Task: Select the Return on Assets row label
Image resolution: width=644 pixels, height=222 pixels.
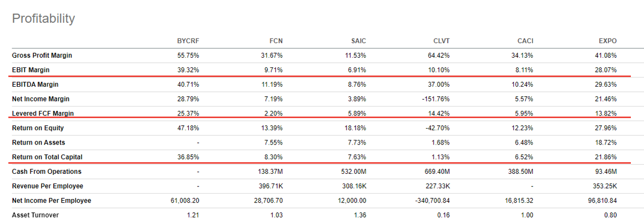Action: point(38,142)
